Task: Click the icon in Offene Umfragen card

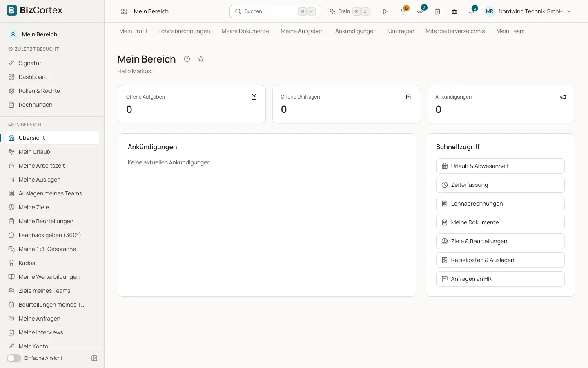Action: tap(408, 97)
